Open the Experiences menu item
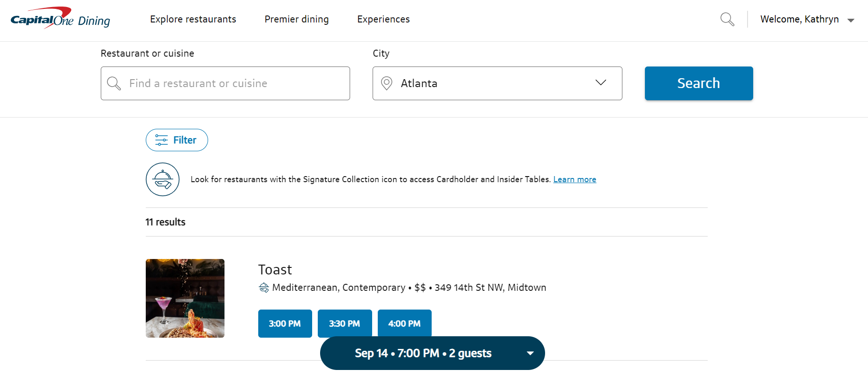This screenshot has height=377, width=868. [383, 19]
